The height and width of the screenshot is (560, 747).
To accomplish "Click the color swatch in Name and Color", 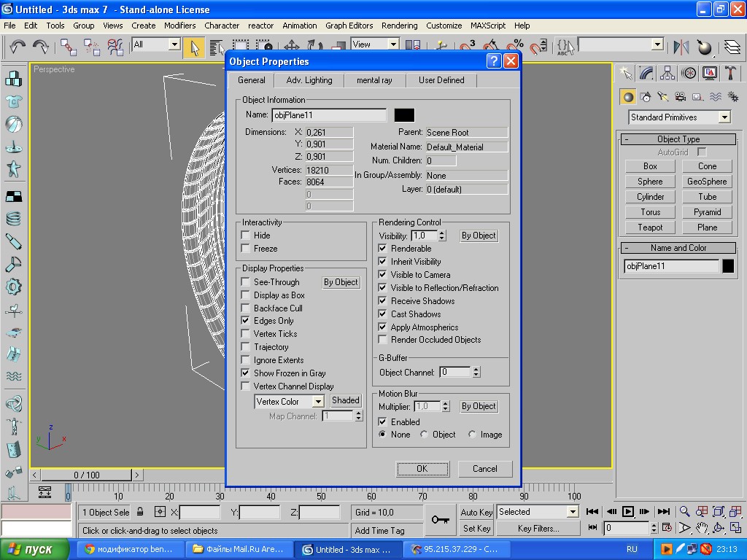I will [728, 265].
